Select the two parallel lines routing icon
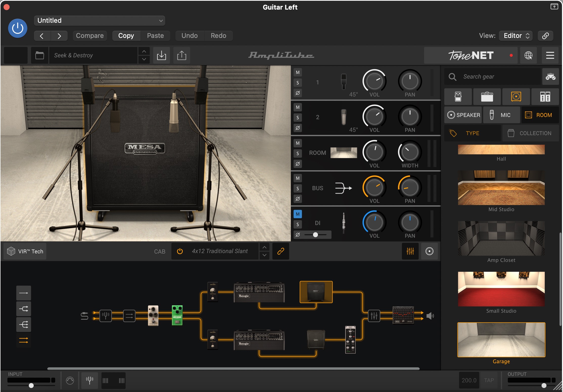 (x=24, y=340)
